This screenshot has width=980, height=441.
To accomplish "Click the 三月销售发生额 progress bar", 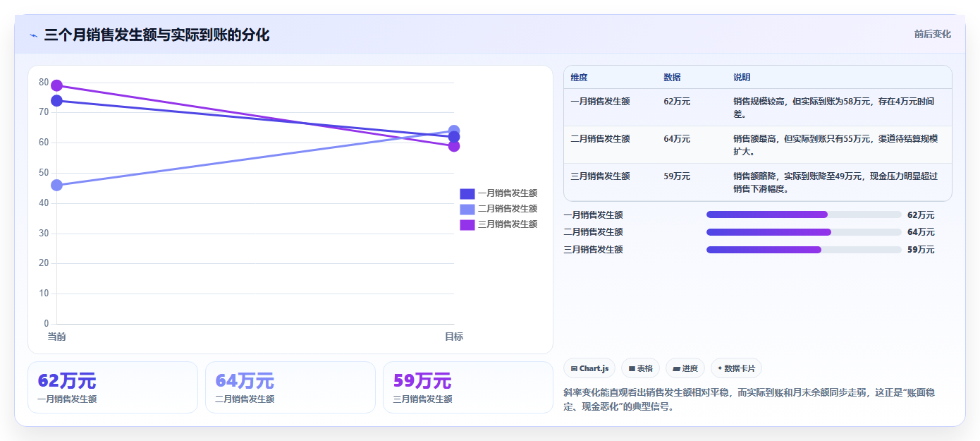I will tap(804, 249).
